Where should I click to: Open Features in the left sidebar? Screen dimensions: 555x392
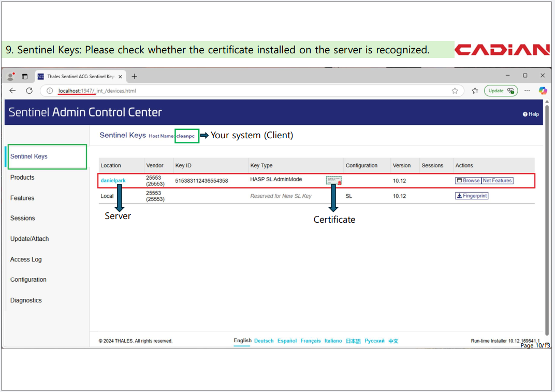click(22, 198)
